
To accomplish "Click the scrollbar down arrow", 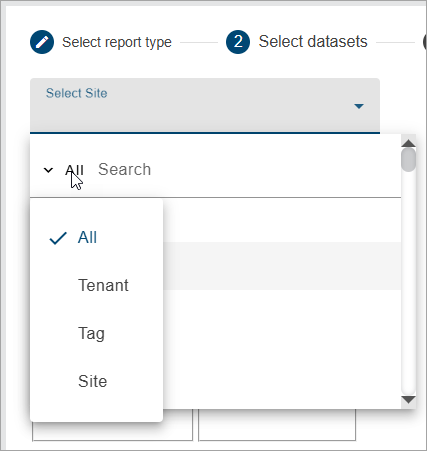I will pos(408,399).
